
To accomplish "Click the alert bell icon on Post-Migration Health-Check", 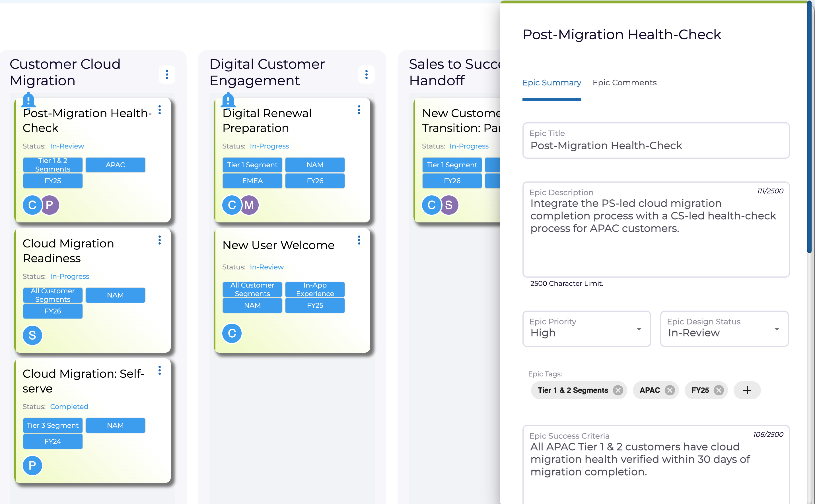I will [28, 101].
